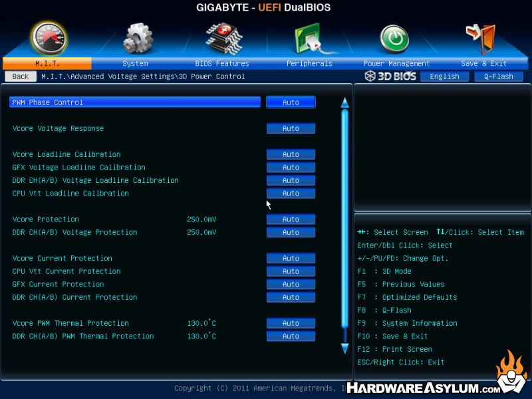Click the F5 : Previous Values help line
532x399 pixels.
click(x=401, y=285)
